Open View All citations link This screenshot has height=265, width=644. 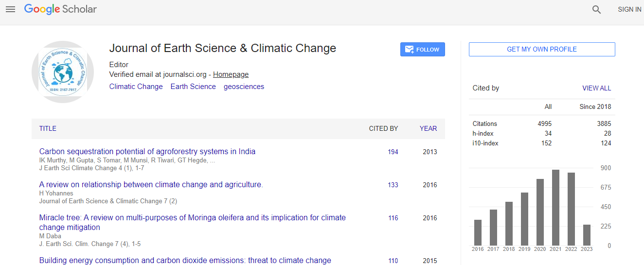596,88
